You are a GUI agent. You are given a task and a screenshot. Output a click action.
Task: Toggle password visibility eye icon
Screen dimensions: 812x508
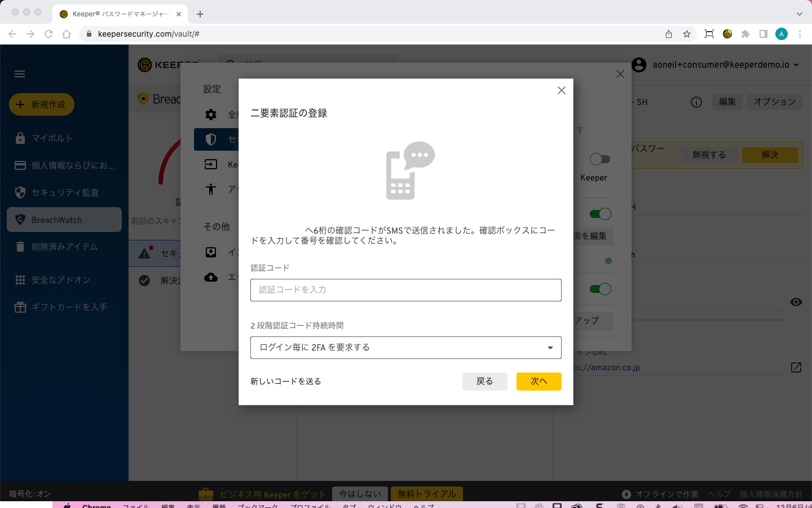tap(796, 302)
